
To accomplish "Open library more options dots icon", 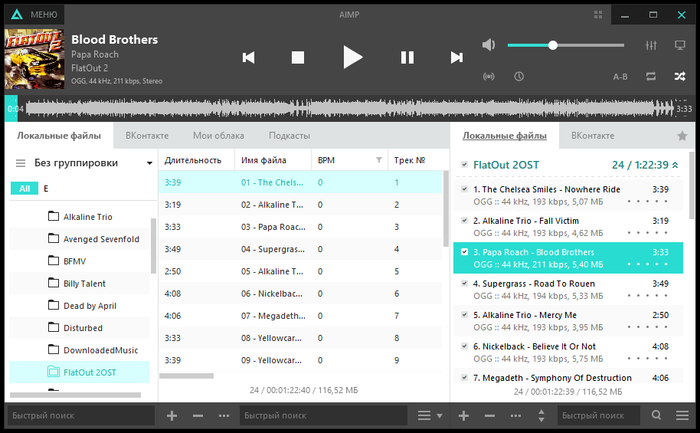I will (224, 416).
